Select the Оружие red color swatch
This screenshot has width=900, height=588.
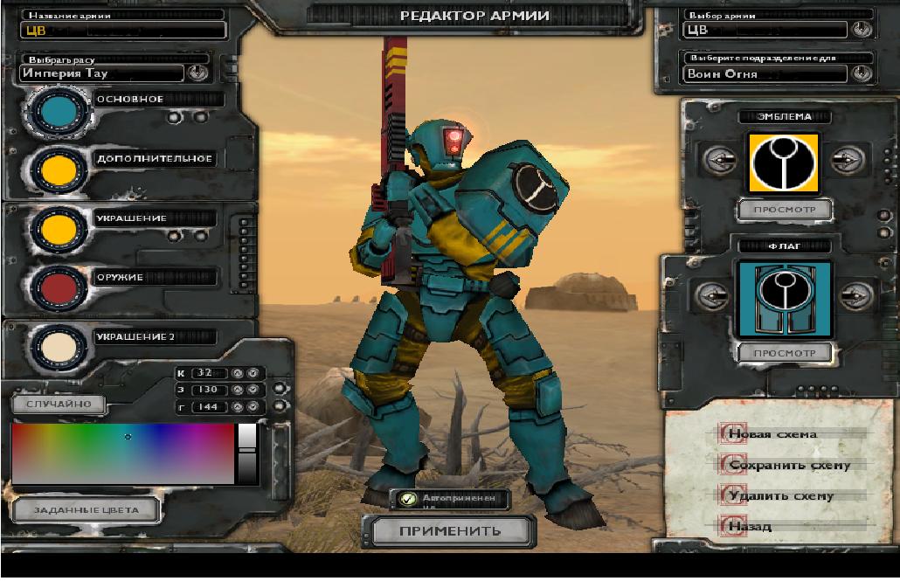(x=59, y=288)
